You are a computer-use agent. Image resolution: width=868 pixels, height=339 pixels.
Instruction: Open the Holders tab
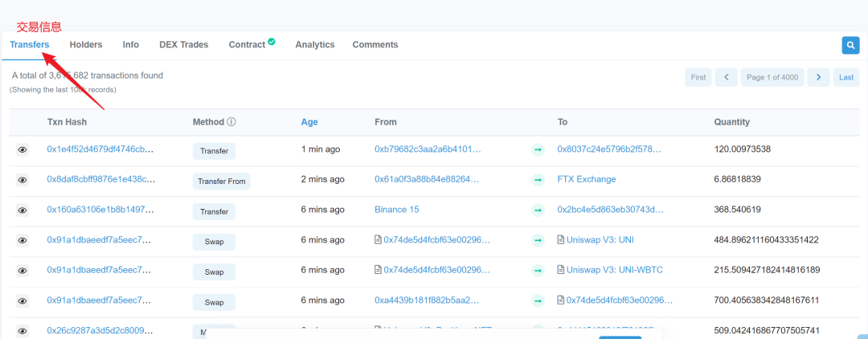86,45
